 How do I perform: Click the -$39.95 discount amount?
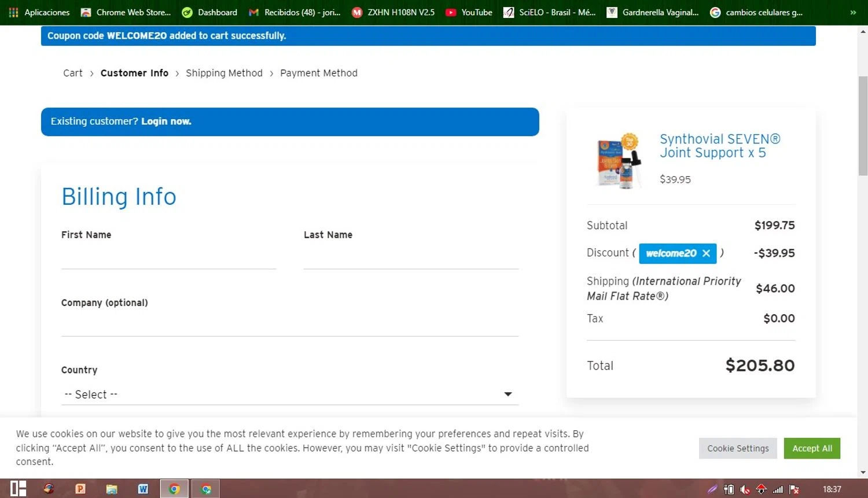pos(774,253)
